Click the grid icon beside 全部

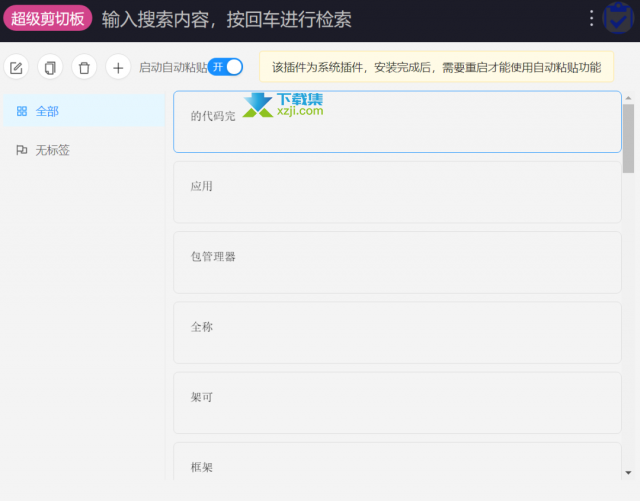click(x=22, y=111)
